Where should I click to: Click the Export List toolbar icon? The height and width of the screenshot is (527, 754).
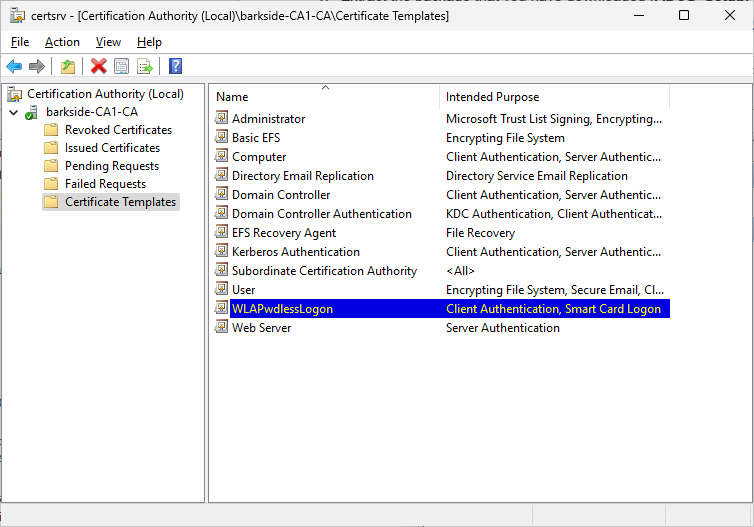pos(145,66)
